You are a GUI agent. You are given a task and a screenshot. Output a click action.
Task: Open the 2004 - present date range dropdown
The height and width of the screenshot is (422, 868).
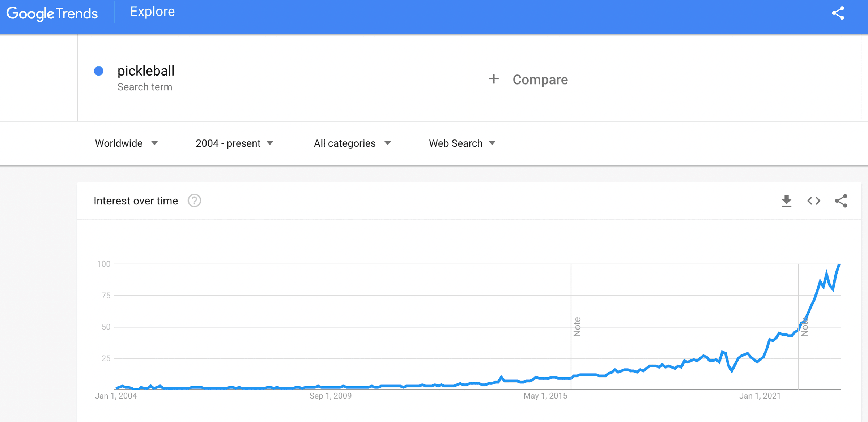(234, 143)
